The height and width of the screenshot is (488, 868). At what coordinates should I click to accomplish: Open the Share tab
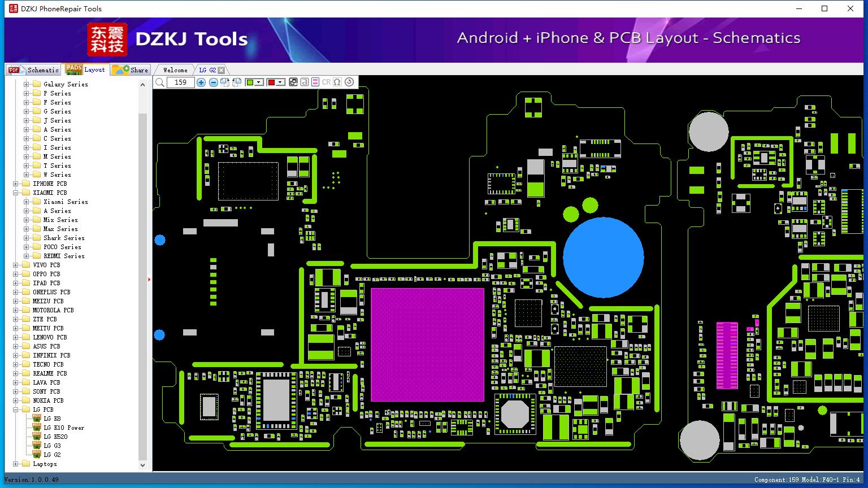tap(130, 70)
